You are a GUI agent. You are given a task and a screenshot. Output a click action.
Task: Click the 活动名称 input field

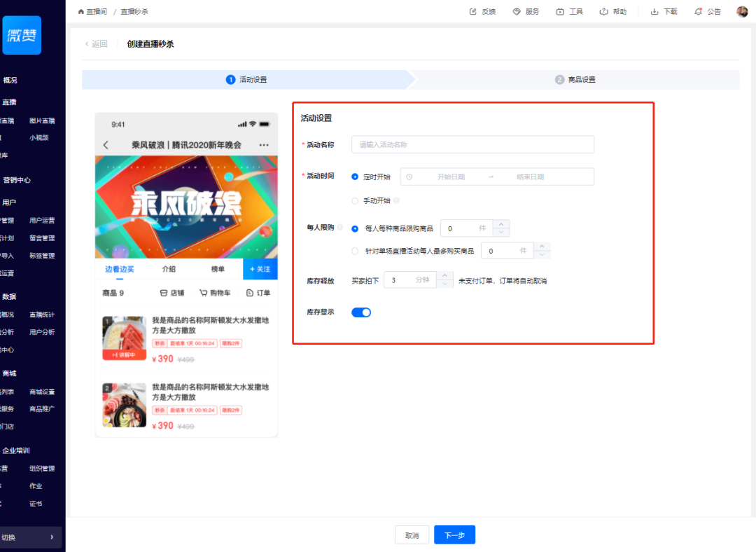tap(473, 145)
